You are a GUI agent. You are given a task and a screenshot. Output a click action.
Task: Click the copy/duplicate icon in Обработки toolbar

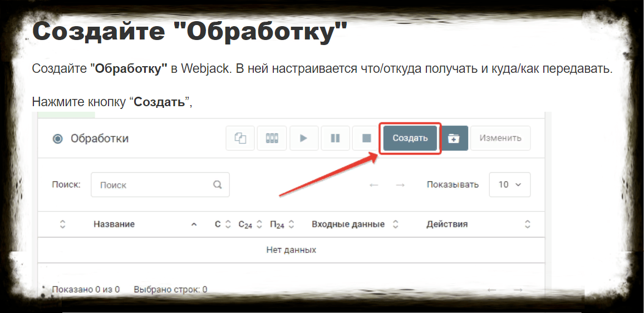(x=240, y=138)
